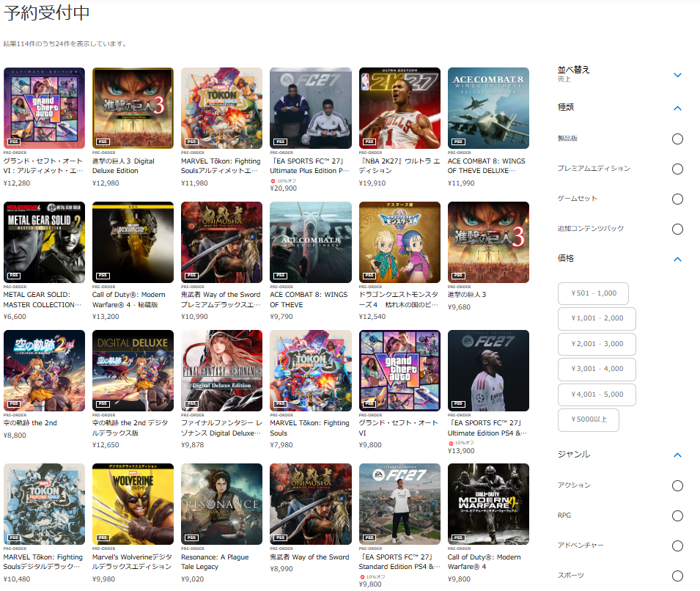Open ACE COMBAT 8 standard edition cover
Viewport: 700px width, 591px height.
click(311, 242)
